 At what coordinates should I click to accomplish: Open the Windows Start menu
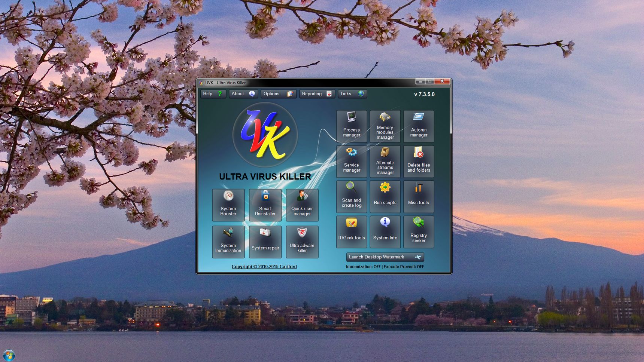pos(9,355)
